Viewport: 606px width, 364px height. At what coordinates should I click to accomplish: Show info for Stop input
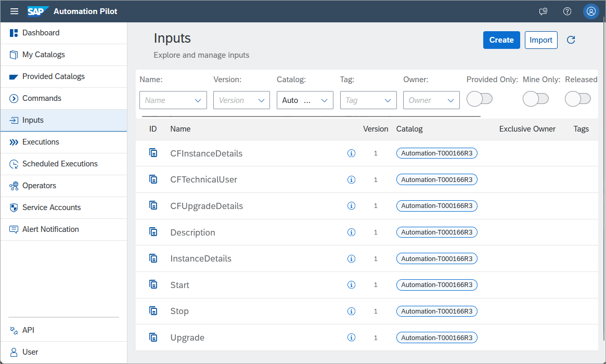point(351,311)
